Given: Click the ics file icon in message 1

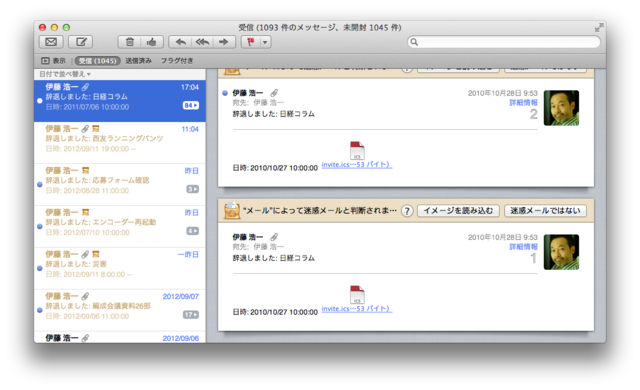Looking at the screenshot, I should click(x=357, y=294).
